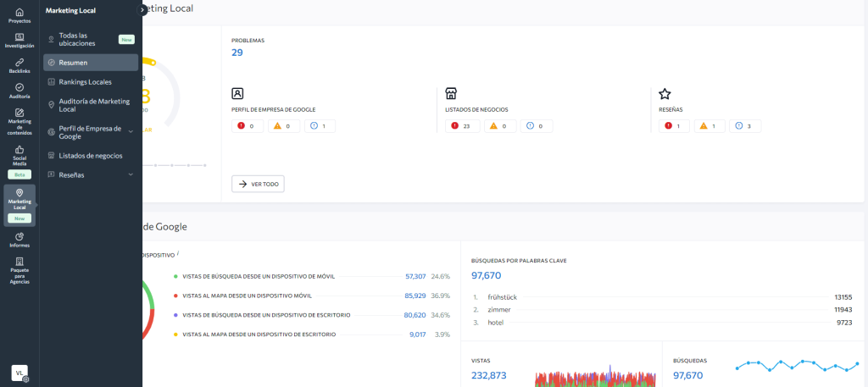The image size is (868, 387).
Task: Open Auditoría from the sidebar
Action: click(19, 91)
